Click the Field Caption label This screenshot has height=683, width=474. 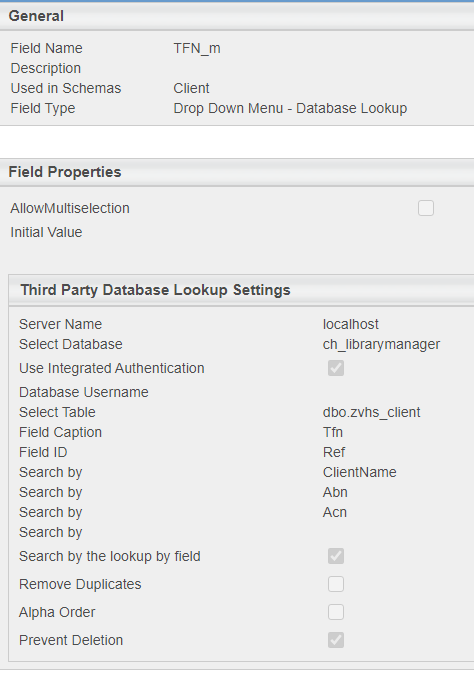(x=61, y=432)
